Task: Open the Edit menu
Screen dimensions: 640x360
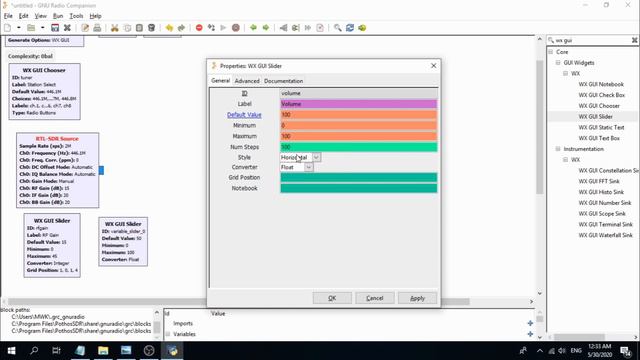Action: tap(24, 16)
